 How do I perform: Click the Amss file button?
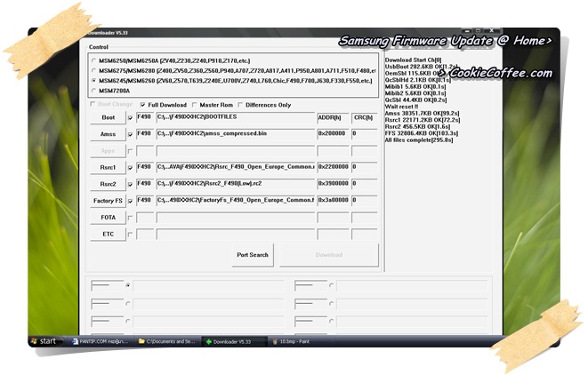coord(108,134)
